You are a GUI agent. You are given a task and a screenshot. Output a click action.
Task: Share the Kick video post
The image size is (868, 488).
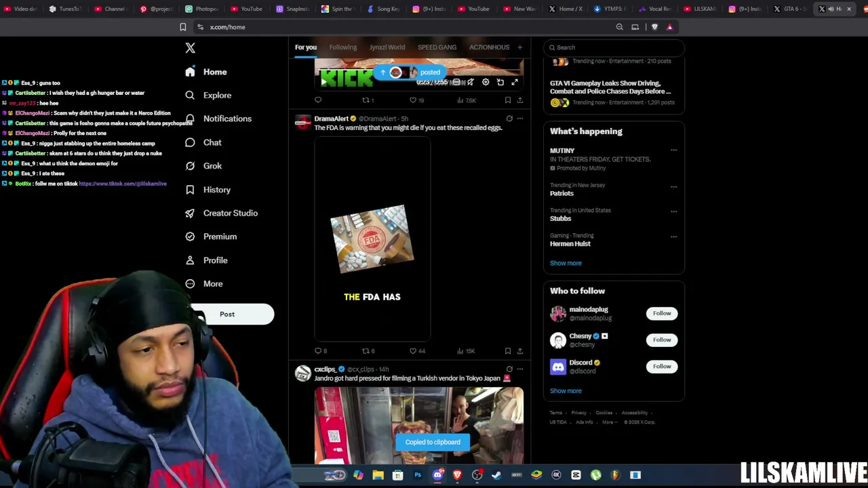coord(520,100)
